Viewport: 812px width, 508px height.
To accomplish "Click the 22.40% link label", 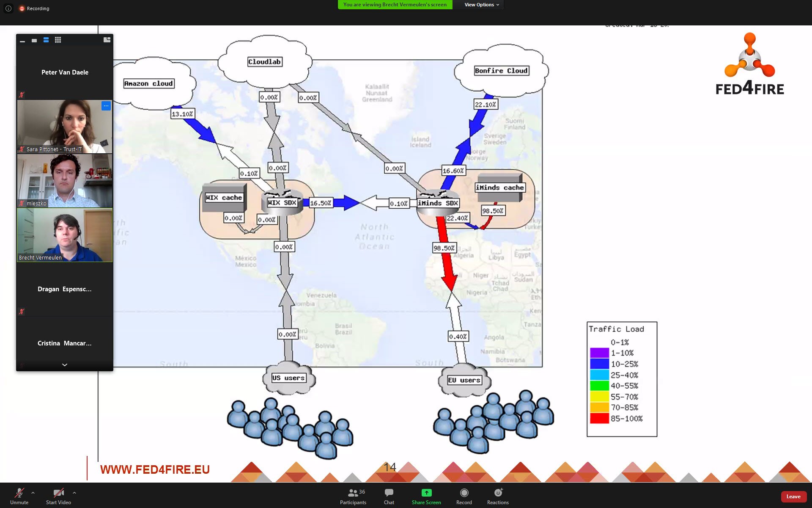I will pos(457,218).
